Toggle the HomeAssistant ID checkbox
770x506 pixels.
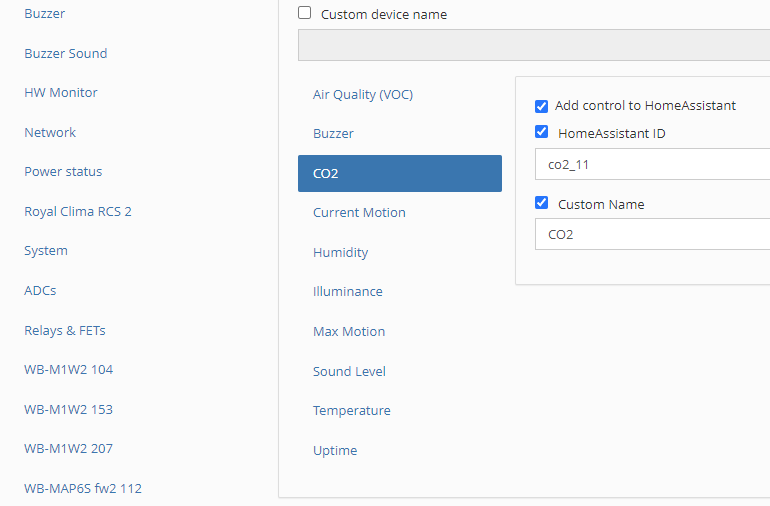542,132
